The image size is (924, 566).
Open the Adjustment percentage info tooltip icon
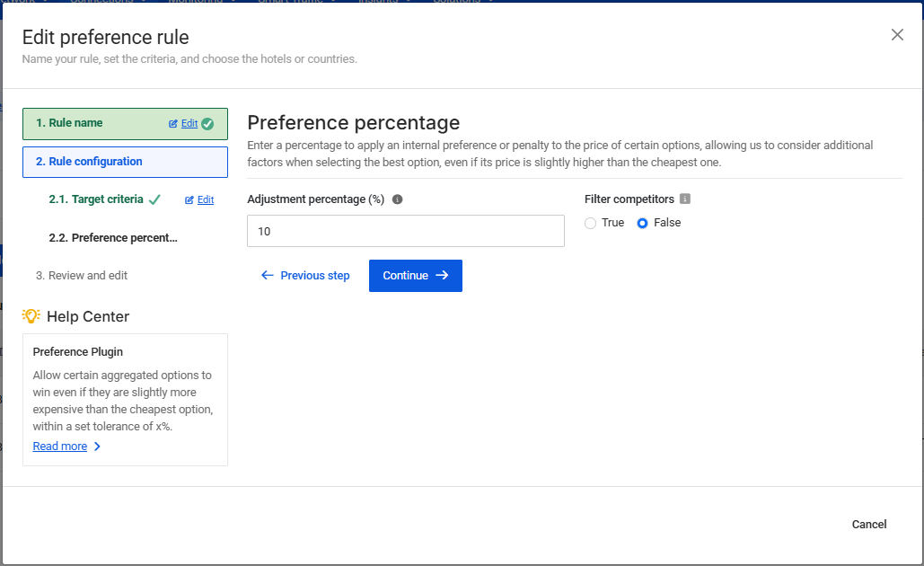coord(397,199)
